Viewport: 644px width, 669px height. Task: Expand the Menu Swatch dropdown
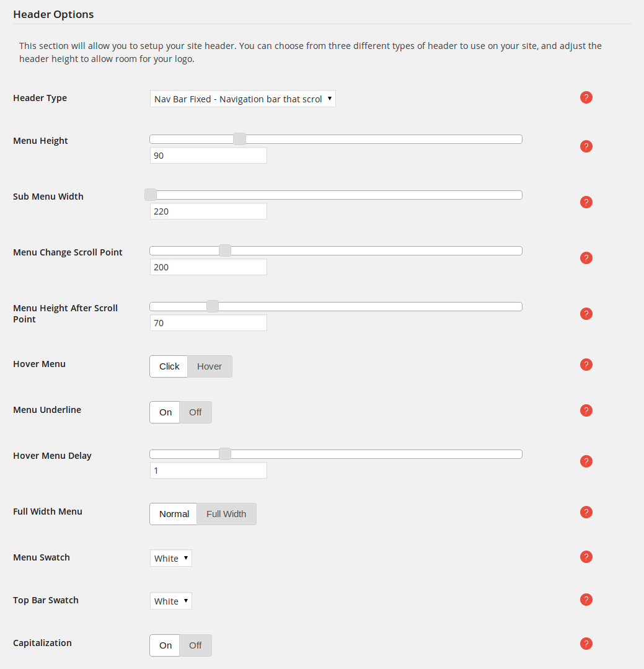coord(171,558)
